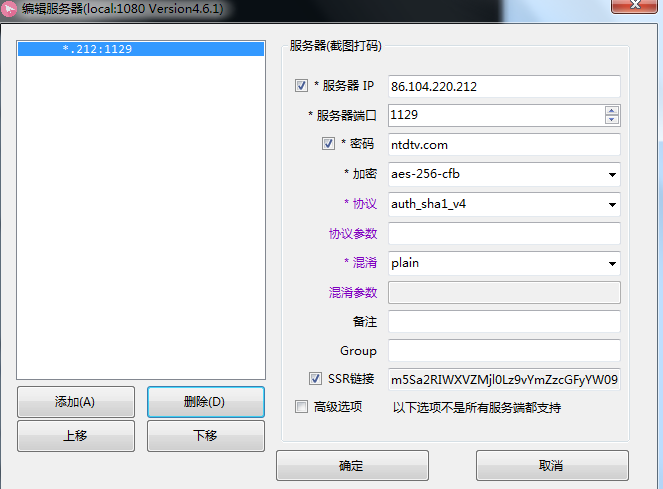Cancel with the 取消 button
Image resolution: width=663 pixels, height=489 pixels.
(x=552, y=466)
